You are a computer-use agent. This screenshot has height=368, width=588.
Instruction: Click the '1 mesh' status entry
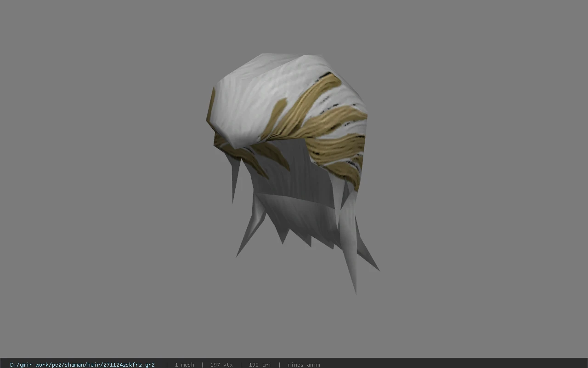pyautogui.click(x=184, y=365)
